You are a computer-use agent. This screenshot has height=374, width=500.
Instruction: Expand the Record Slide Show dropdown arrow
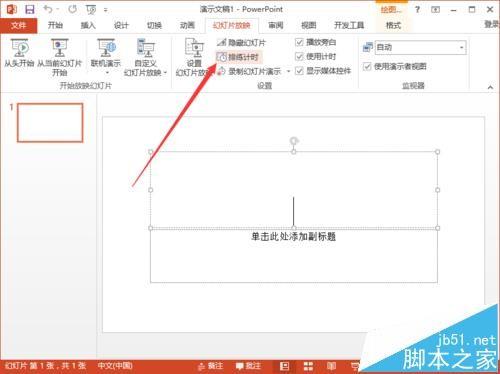[288, 71]
